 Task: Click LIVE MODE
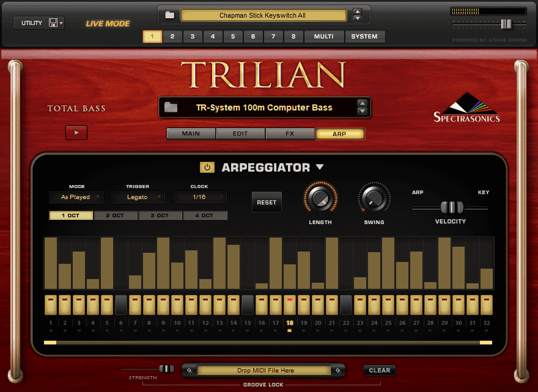(x=108, y=24)
